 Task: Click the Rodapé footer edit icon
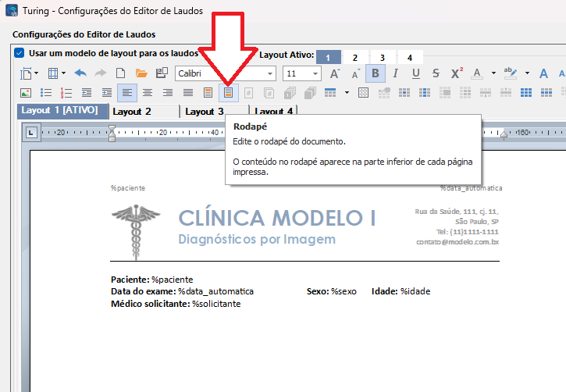pyautogui.click(x=228, y=93)
